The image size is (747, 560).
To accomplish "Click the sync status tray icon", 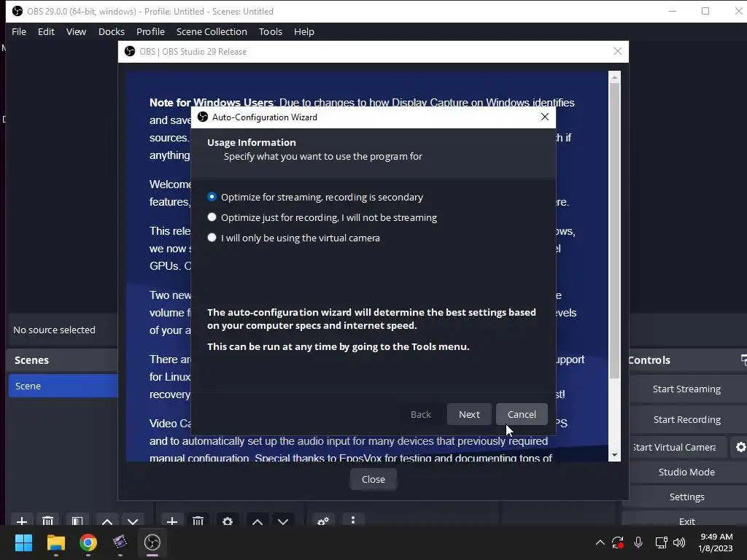I will [618, 542].
